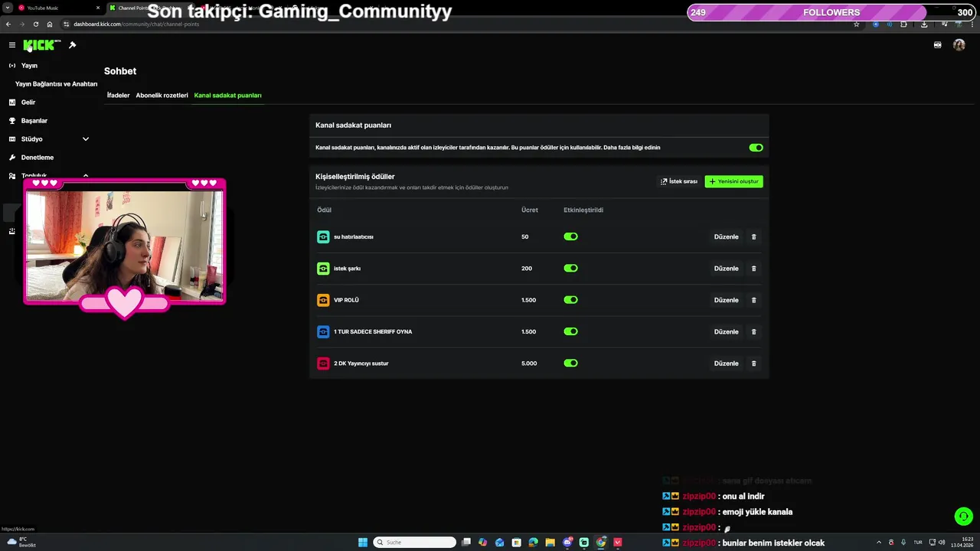Image resolution: width=980 pixels, height=551 pixels.
Task: Open the browser tab search dropdown
Action: click(x=8, y=8)
